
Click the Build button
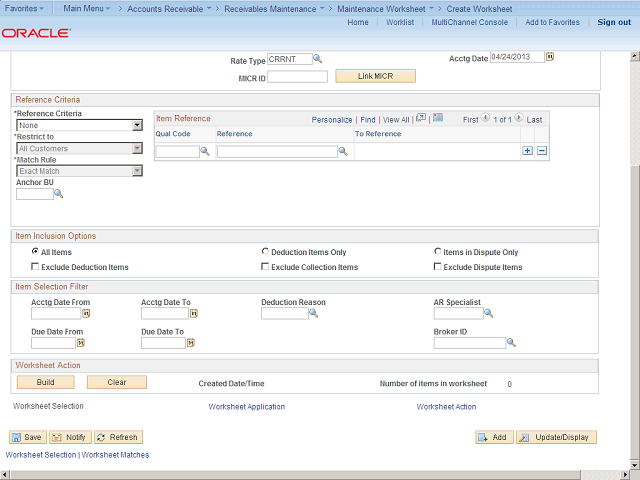(45, 382)
